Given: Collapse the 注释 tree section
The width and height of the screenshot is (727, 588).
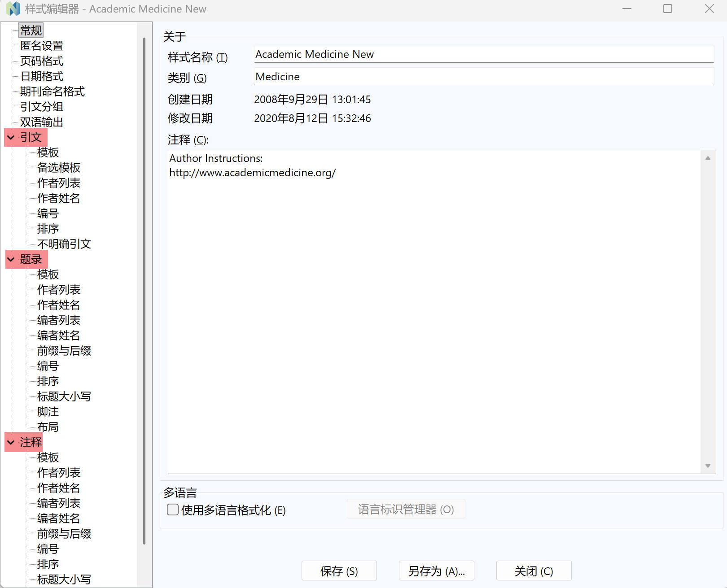Looking at the screenshot, I should 11,443.
